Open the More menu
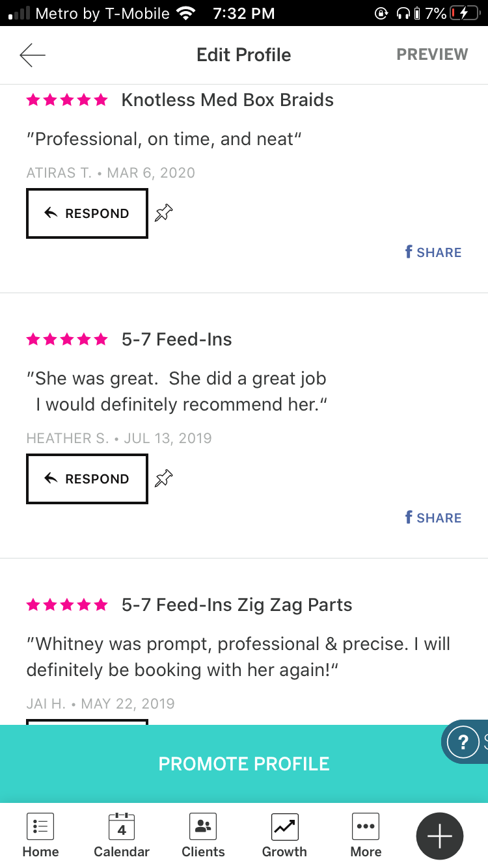The image size is (488, 868). pos(366,836)
